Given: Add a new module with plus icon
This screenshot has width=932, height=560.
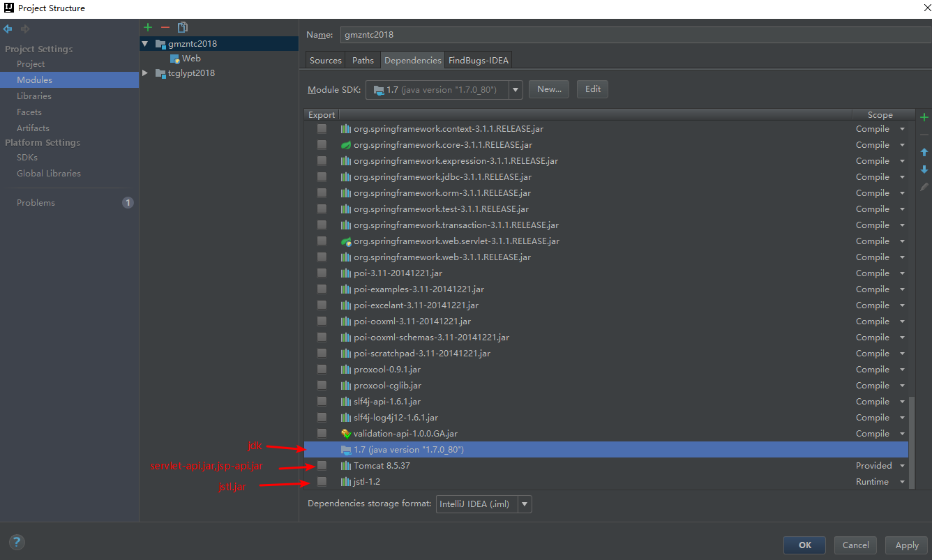Looking at the screenshot, I should click(148, 27).
